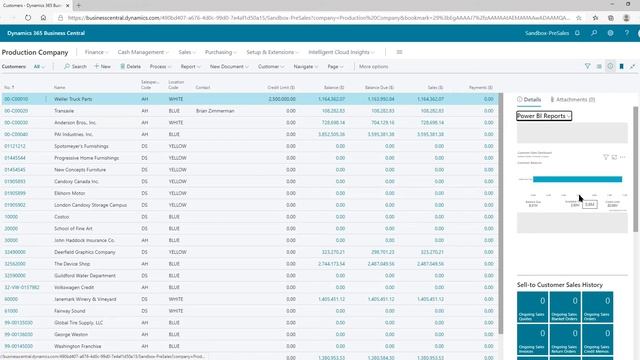Toggle the filter pane funnel icon

point(587,66)
